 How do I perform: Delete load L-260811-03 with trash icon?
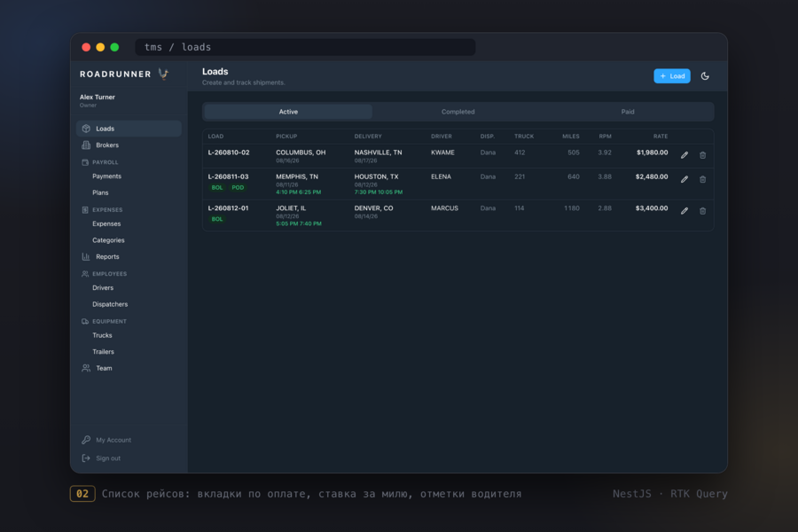[x=702, y=179]
